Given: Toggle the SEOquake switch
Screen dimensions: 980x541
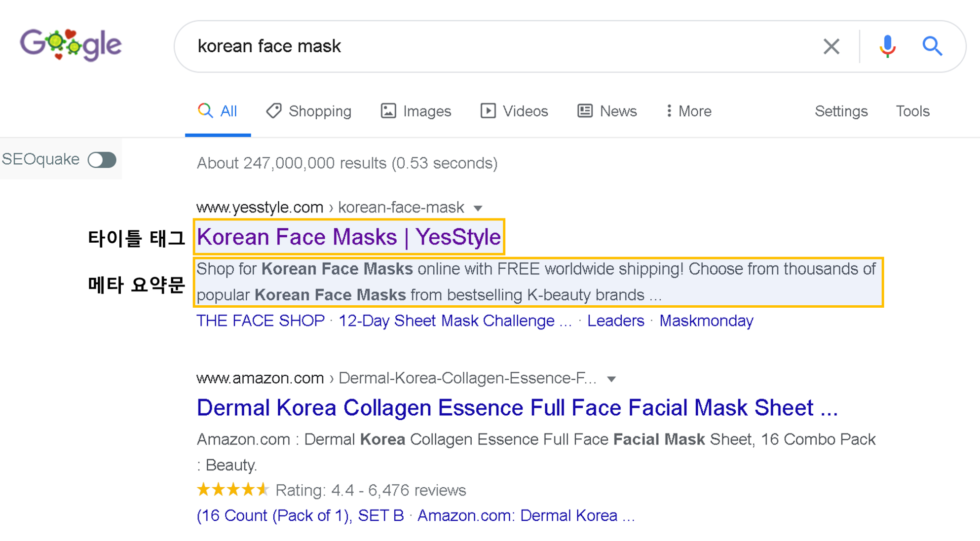Looking at the screenshot, I should 102,160.
